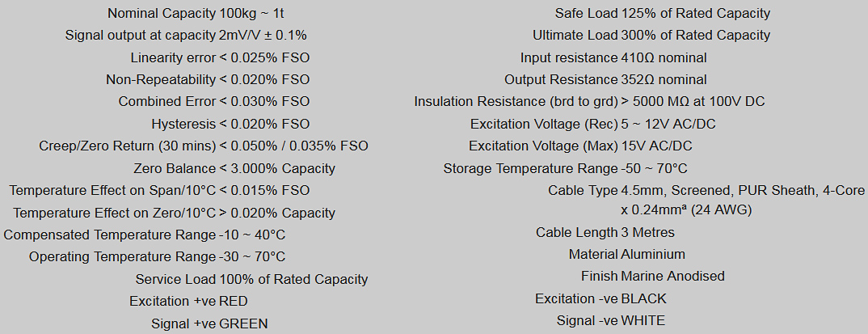The height and width of the screenshot is (334, 868).
Task: Click the Cable Type 4.5mm Screened line
Action: [x=706, y=191]
